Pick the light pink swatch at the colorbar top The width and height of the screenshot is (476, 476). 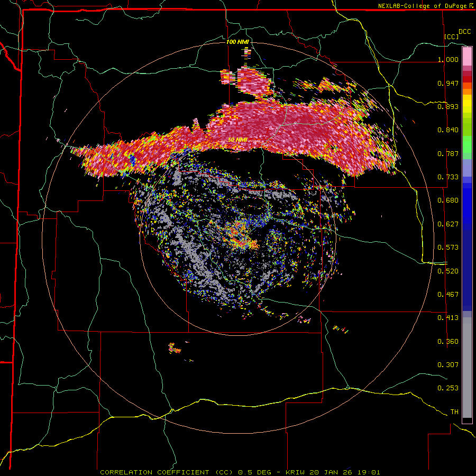[467, 57]
